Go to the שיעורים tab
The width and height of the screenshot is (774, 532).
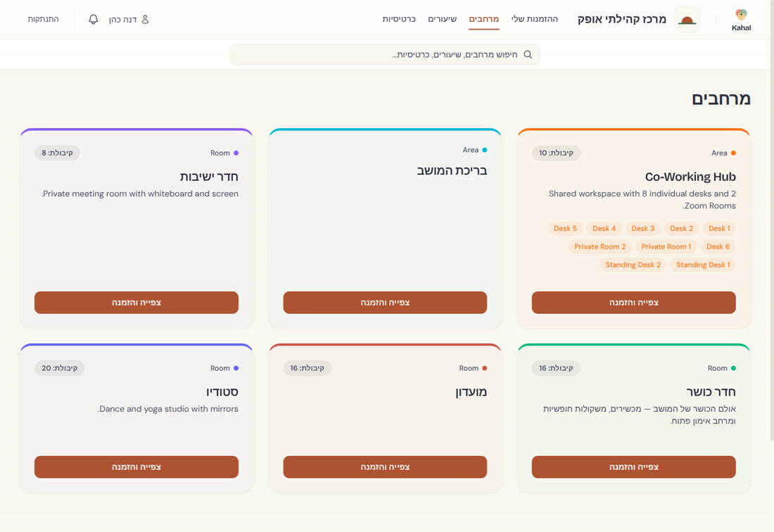443,19
